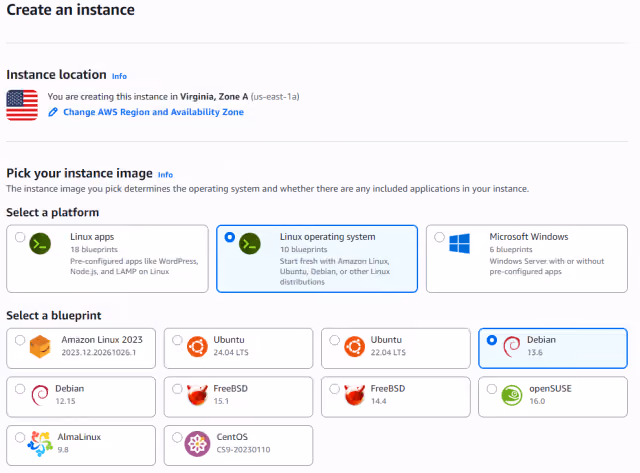This screenshot has height=473, width=640.
Task: Click the 'CS9-20230110' version text
Action: [243, 450]
